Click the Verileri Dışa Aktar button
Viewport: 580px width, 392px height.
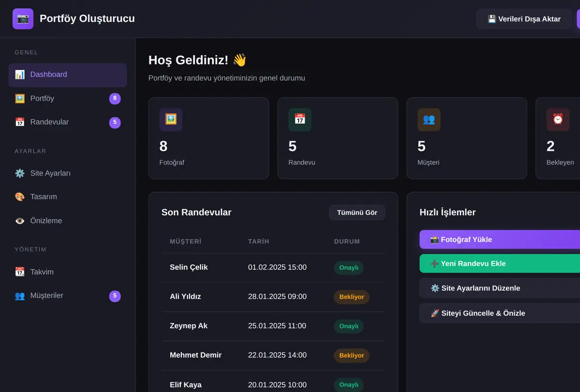(524, 19)
